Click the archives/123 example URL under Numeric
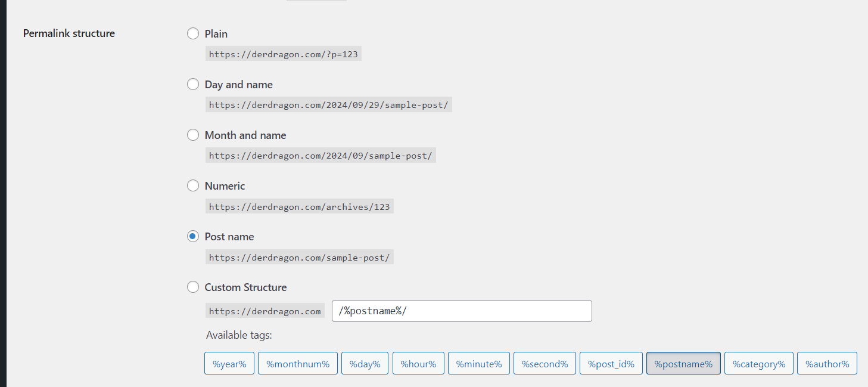The height and width of the screenshot is (387, 868). (x=300, y=207)
